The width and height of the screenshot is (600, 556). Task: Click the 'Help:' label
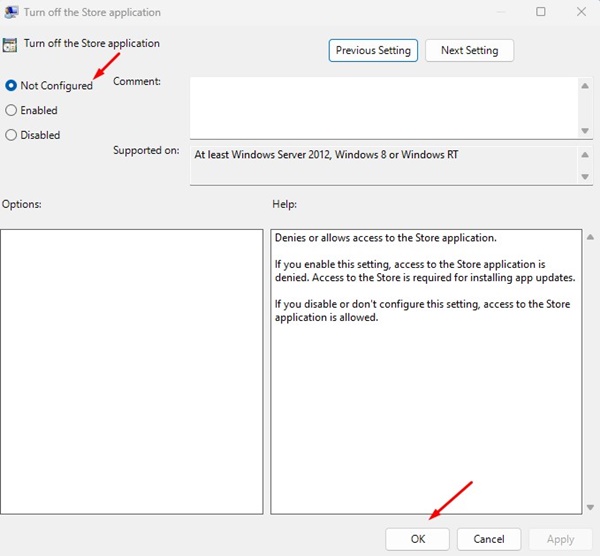(284, 204)
